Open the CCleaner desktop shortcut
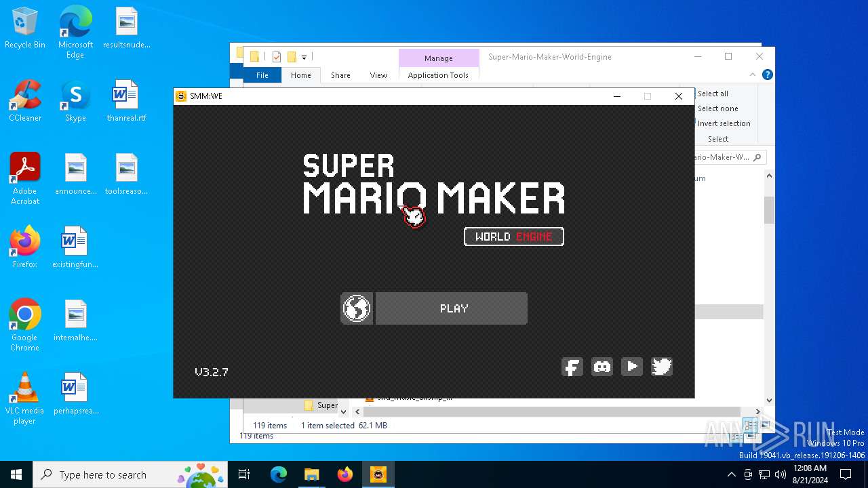The width and height of the screenshot is (868, 488). coord(25,102)
